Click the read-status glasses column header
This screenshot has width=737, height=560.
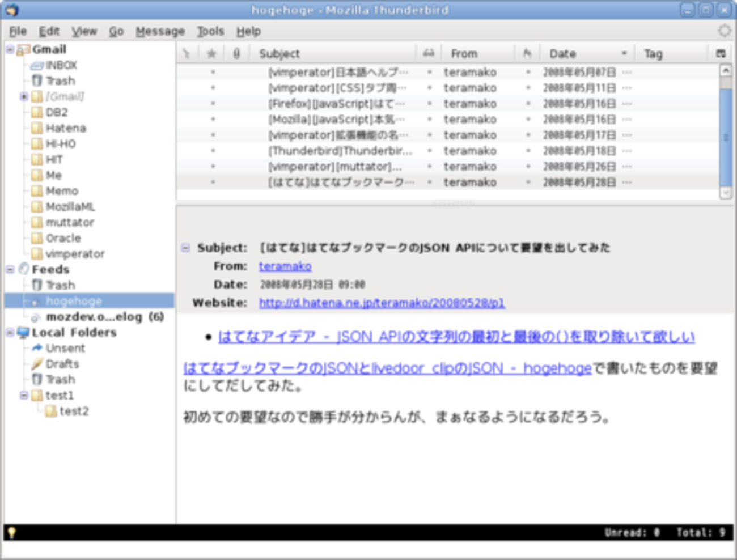[429, 54]
